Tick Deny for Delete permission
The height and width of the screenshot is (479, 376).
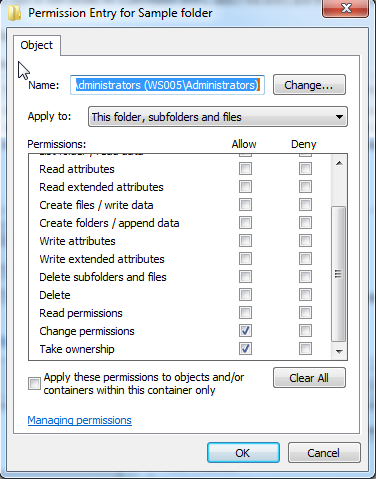coord(305,295)
